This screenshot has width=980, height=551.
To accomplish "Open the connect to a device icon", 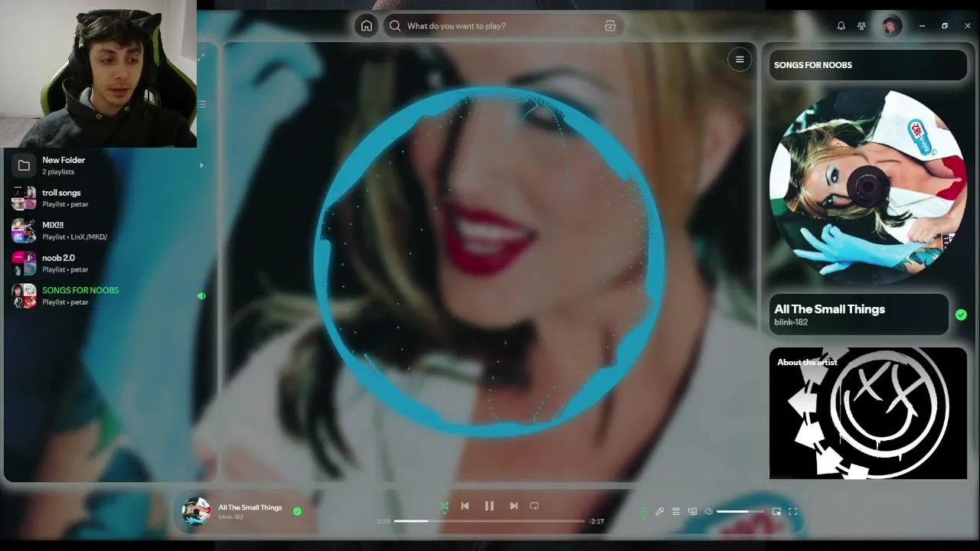I will coord(692,511).
